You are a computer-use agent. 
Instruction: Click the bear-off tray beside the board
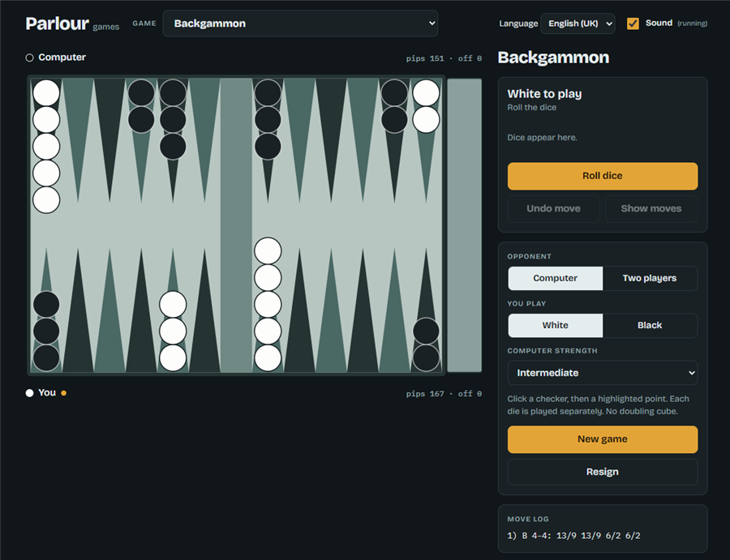pos(465,225)
